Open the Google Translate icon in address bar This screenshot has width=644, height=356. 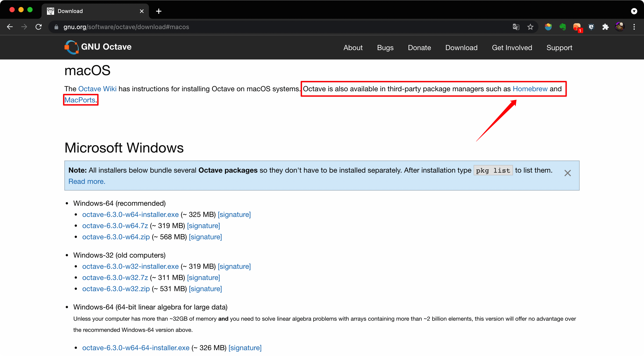tap(516, 27)
